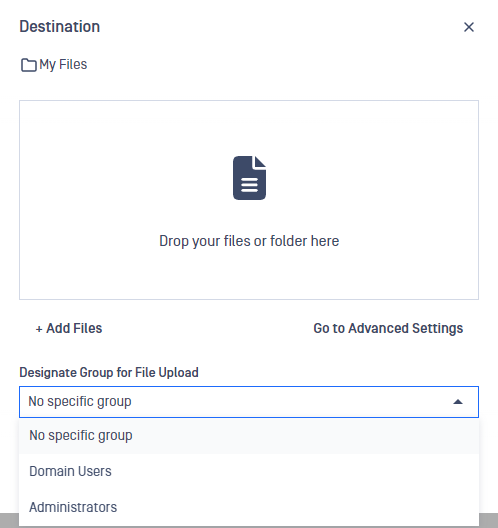Image resolution: width=498 pixels, height=528 pixels.
Task: Click the My Files folder icon
Action: 29,65
